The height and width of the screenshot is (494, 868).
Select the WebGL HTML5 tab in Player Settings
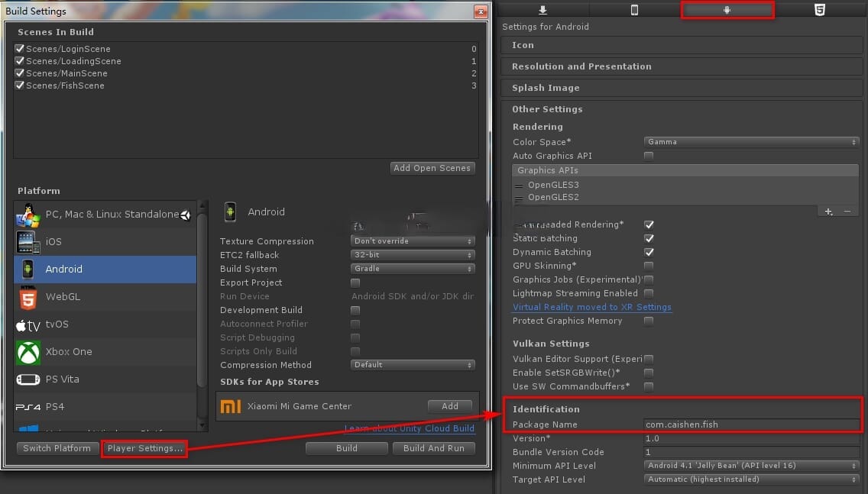(820, 9)
